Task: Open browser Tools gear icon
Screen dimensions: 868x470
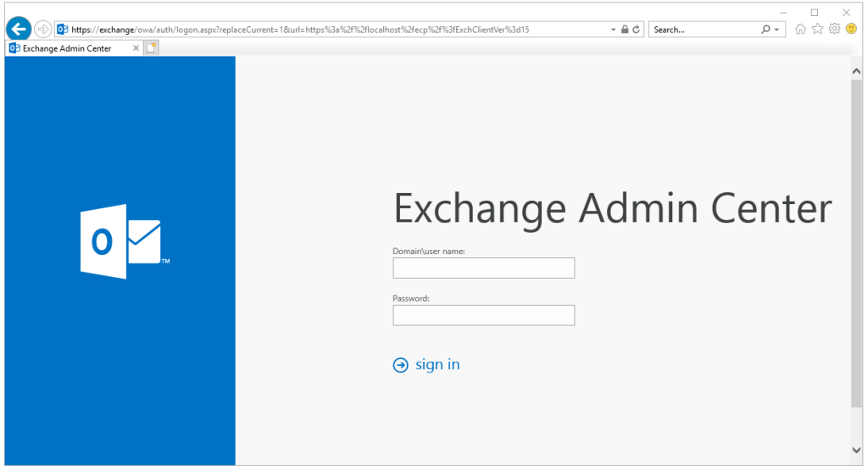Action: coord(835,29)
